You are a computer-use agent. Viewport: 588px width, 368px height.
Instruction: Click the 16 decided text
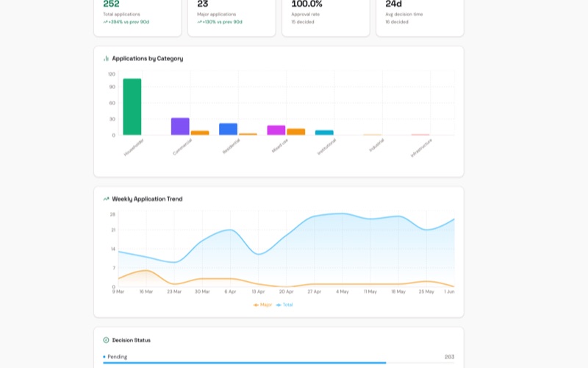coord(397,22)
